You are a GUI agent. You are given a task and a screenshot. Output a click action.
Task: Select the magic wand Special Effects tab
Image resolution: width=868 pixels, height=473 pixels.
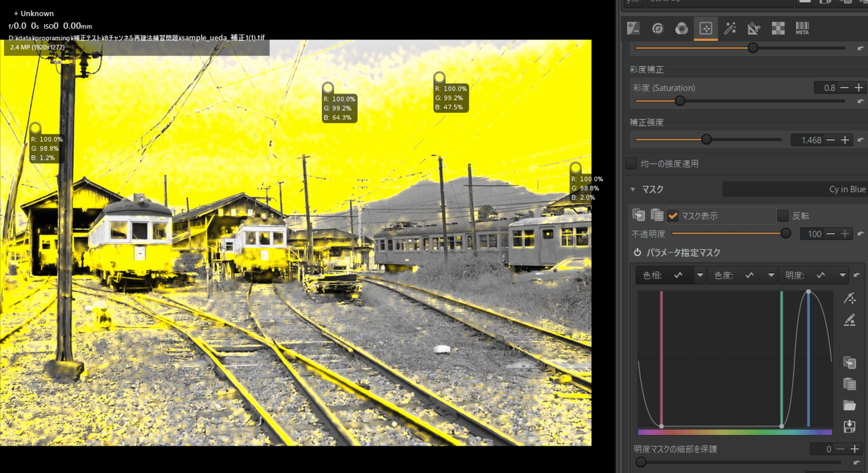pos(730,29)
